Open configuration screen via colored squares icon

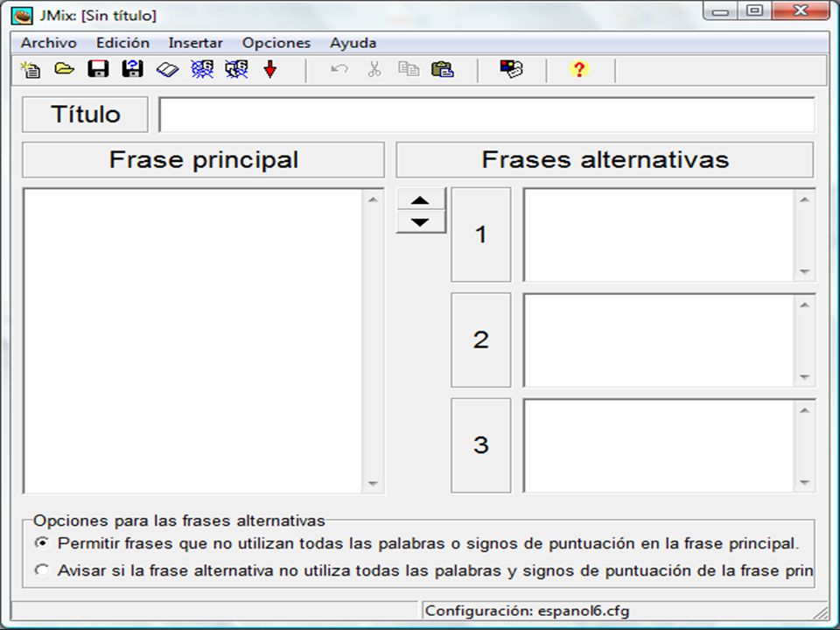[x=511, y=68]
